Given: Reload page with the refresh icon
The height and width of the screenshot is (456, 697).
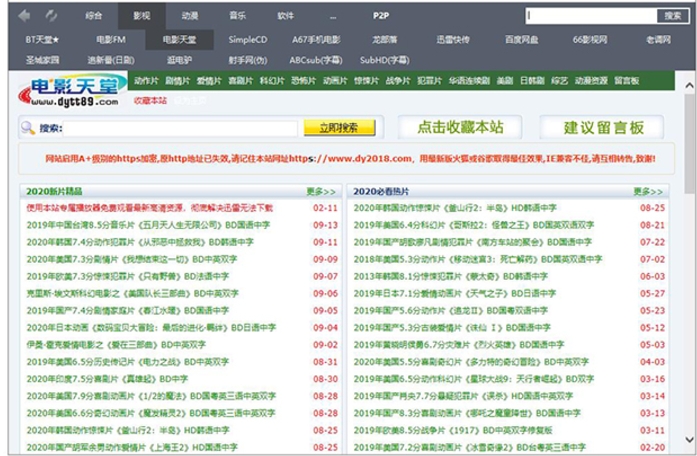Looking at the screenshot, I should coord(51,16).
